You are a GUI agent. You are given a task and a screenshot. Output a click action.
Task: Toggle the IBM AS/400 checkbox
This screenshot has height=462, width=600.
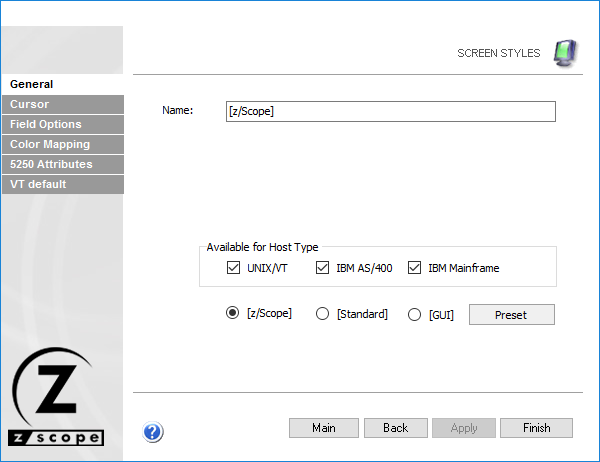click(322, 268)
